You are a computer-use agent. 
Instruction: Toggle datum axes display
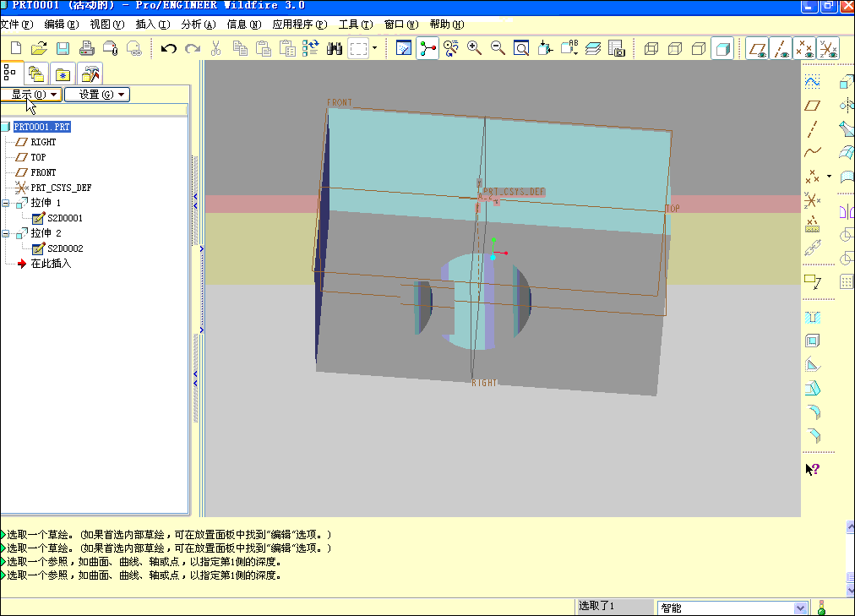pos(781,48)
